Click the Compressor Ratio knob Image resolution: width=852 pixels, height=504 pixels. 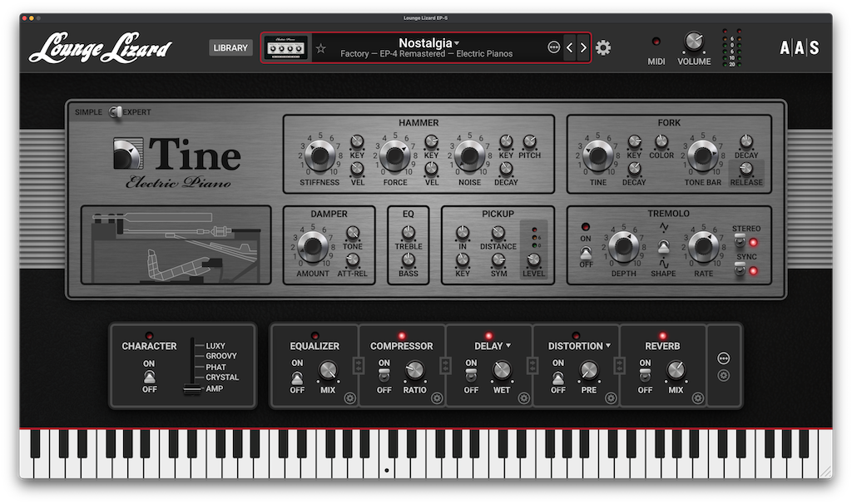pyautogui.click(x=414, y=370)
